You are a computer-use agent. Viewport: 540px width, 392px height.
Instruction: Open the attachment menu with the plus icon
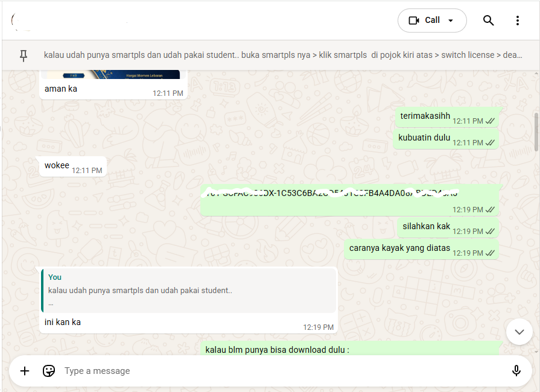coord(24,370)
